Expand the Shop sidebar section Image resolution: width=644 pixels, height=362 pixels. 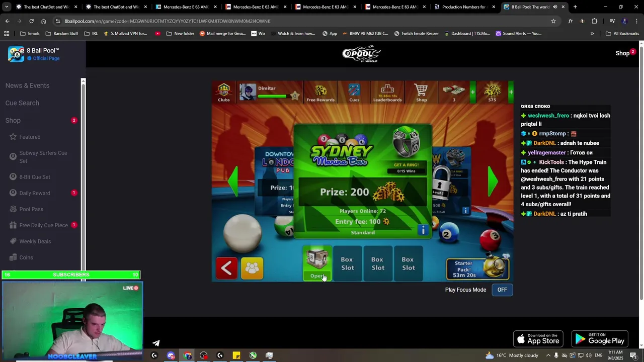click(x=13, y=121)
